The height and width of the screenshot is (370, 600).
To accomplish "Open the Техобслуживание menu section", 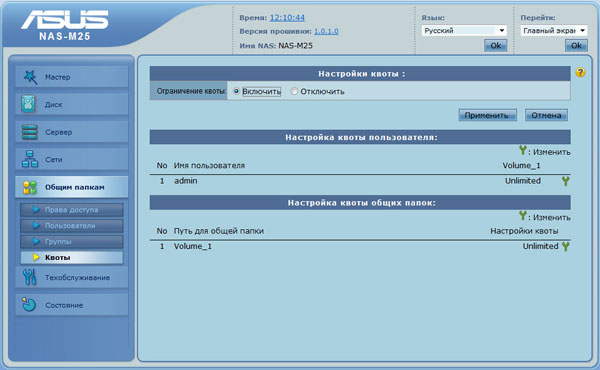I will [x=72, y=277].
